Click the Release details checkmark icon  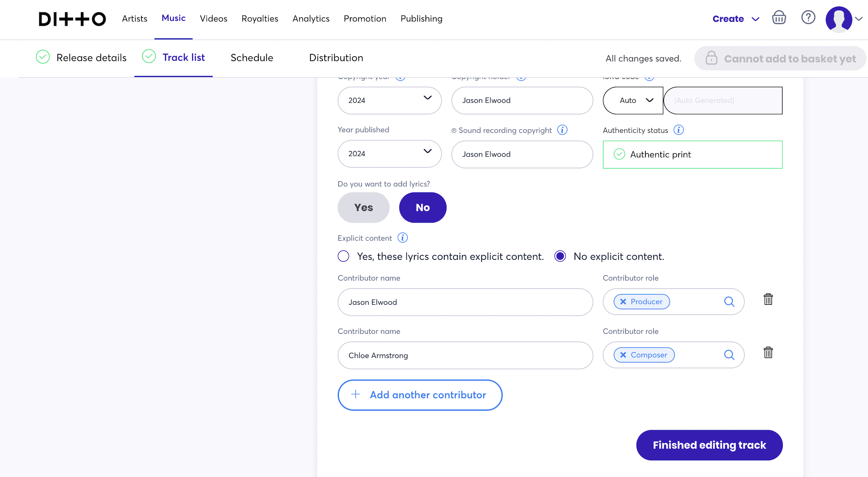coord(43,57)
